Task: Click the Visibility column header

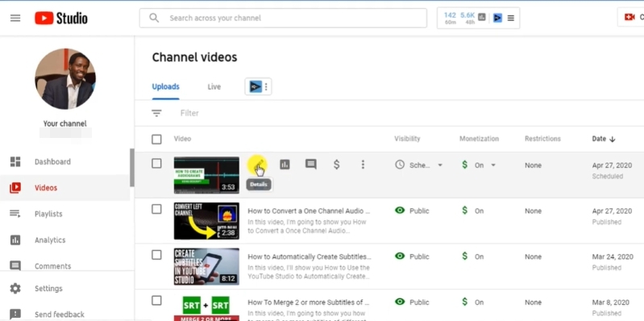Action: point(407,139)
